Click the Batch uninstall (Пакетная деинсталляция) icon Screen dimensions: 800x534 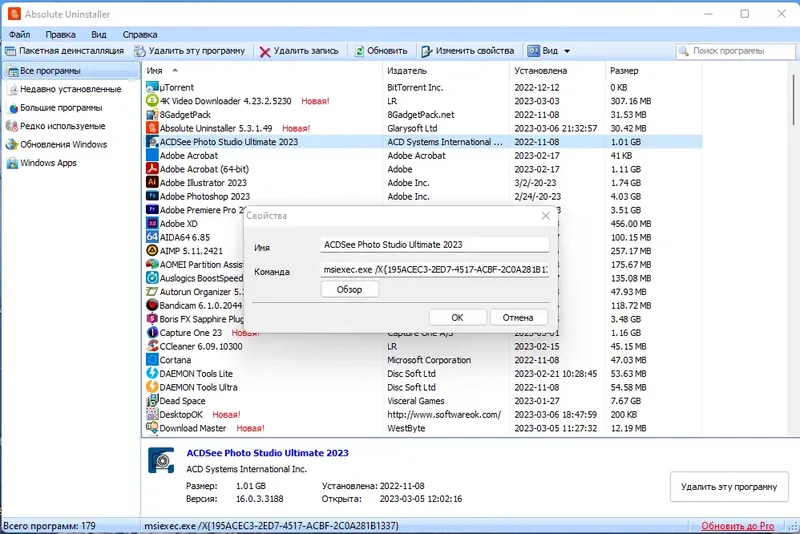10,51
